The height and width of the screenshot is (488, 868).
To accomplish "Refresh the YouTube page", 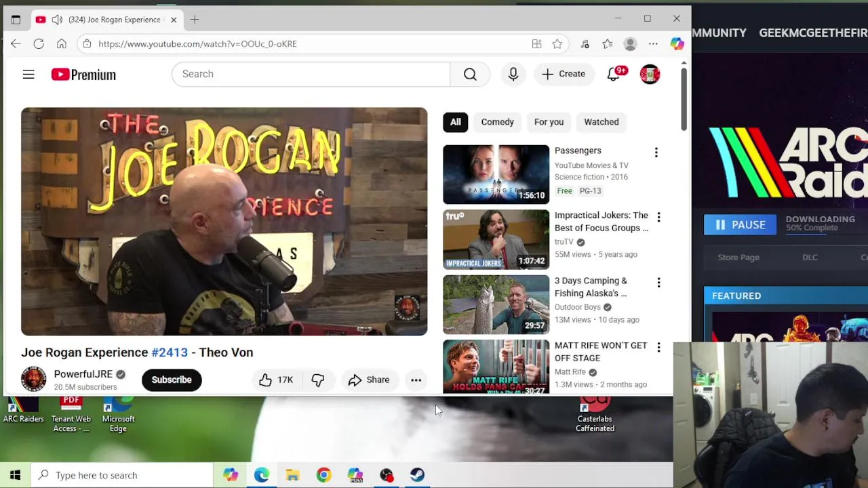I will pos(39,43).
